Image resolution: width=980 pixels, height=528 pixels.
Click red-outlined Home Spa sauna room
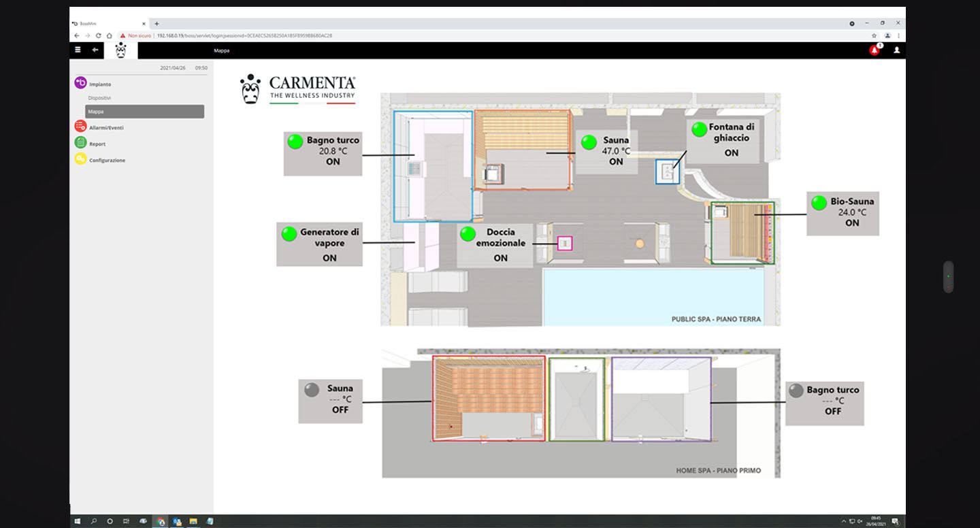click(489, 398)
